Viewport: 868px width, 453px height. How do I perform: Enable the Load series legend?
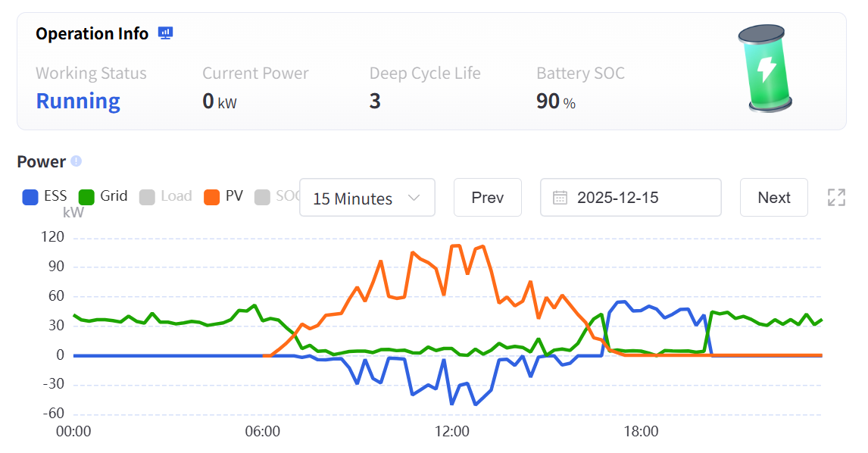pos(167,196)
